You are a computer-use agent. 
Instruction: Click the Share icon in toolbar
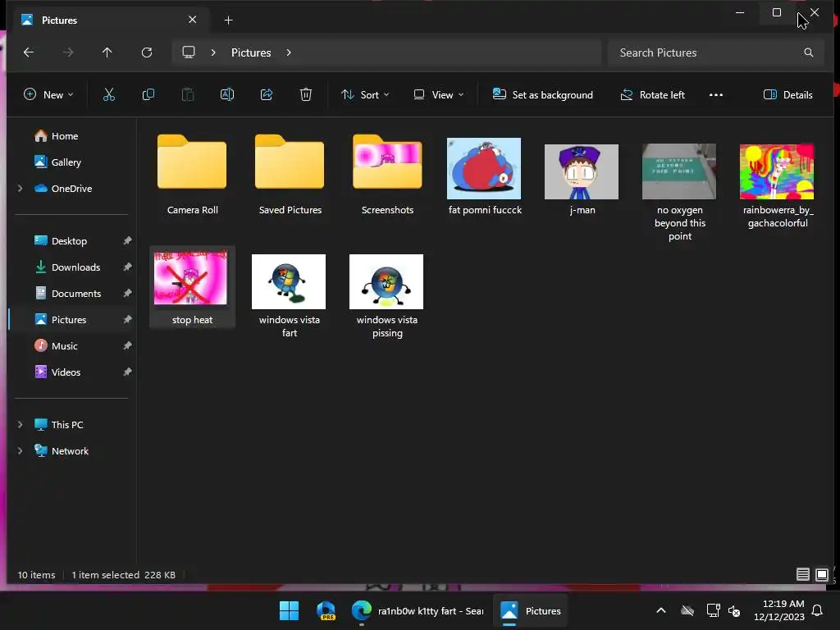pos(267,95)
